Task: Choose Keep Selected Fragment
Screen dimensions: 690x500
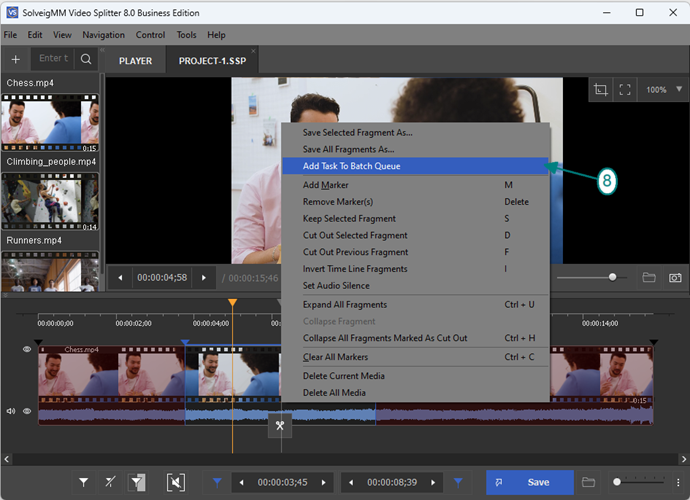Action: [415, 218]
